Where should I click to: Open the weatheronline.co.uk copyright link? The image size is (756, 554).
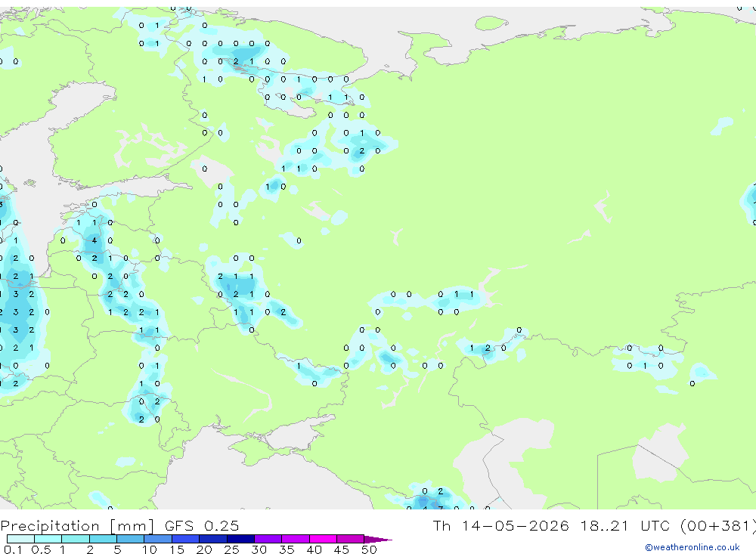tap(692, 547)
